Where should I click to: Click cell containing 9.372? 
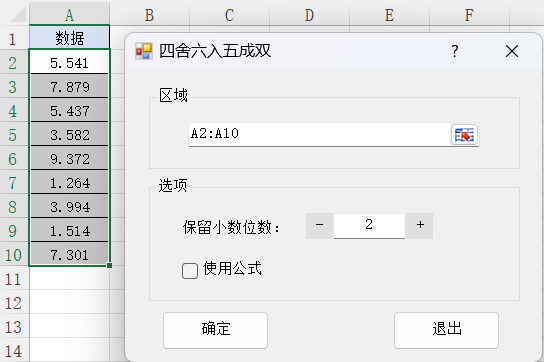(x=69, y=159)
